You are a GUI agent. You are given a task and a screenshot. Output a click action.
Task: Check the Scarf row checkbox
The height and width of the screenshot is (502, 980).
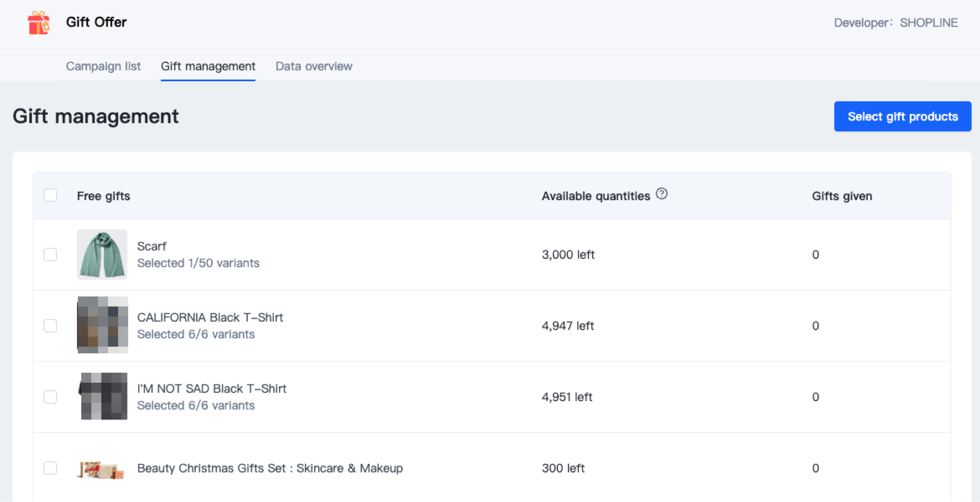[x=50, y=255]
